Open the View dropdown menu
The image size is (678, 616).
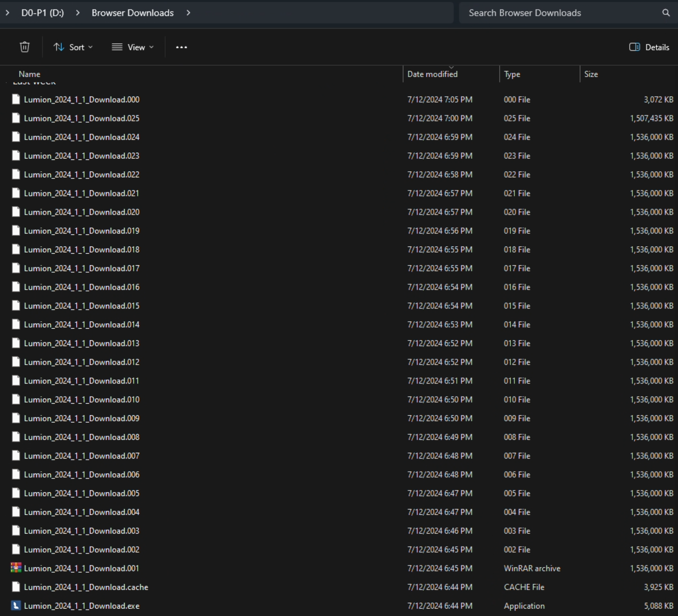(x=132, y=47)
